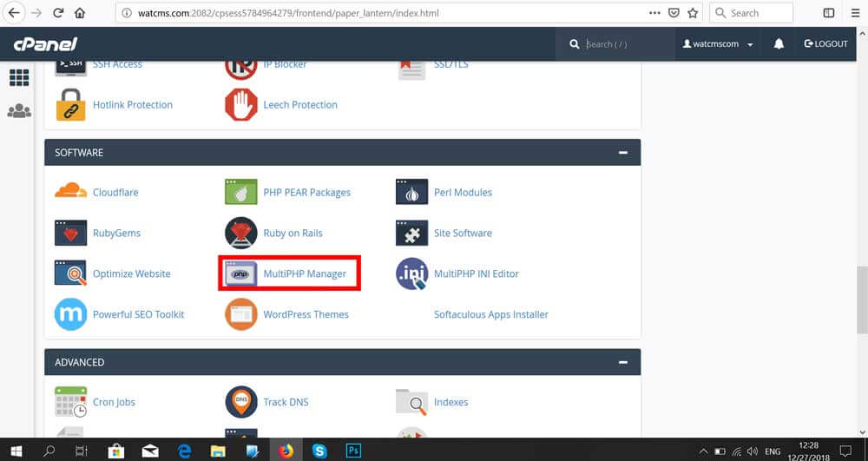Open the Pocket save icon
868x461 pixels.
(x=674, y=13)
